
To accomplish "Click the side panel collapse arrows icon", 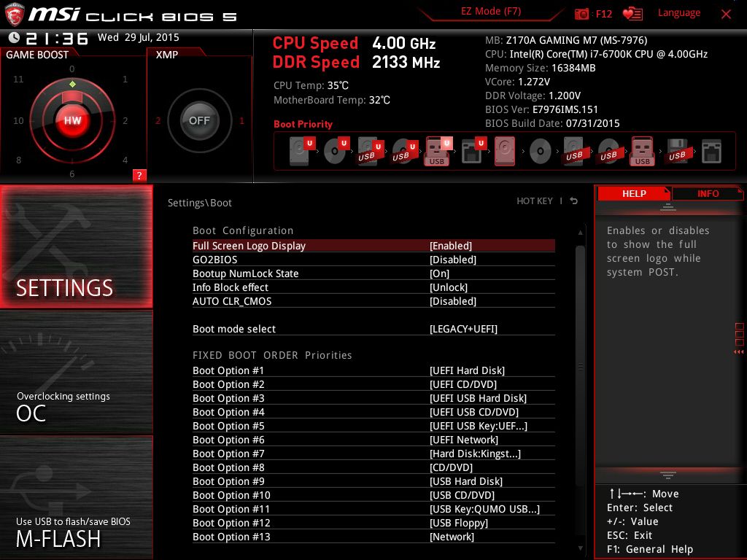I will [738, 352].
